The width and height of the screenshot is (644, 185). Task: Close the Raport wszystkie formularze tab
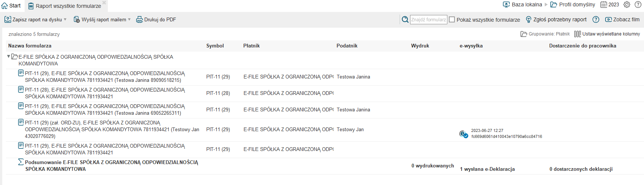tap(104, 3)
